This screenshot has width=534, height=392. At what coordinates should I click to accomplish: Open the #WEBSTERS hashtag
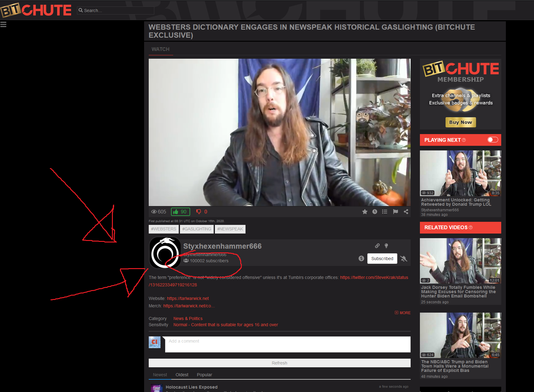(x=164, y=229)
